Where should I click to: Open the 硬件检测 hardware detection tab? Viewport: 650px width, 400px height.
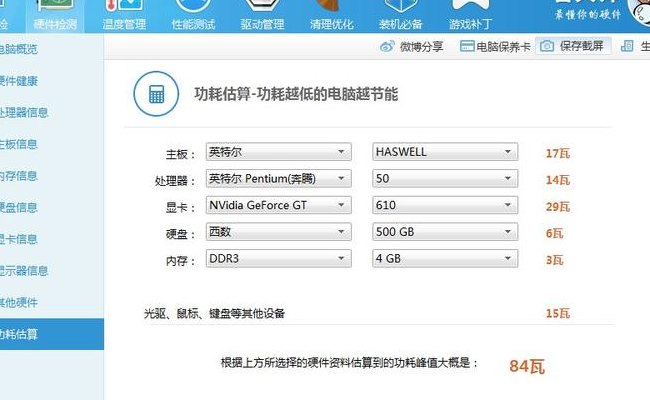(x=55, y=16)
